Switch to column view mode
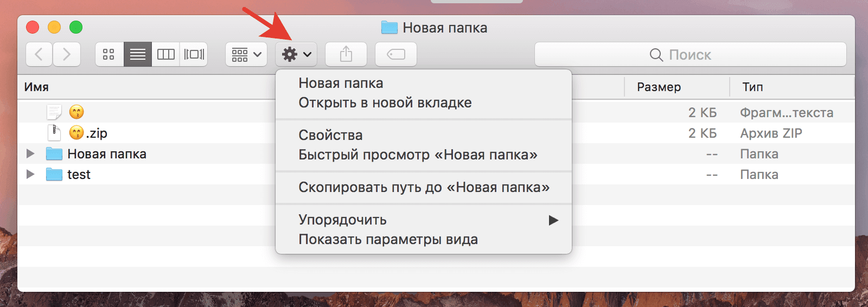Viewport: 868px width, 307px height. [166, 54]
